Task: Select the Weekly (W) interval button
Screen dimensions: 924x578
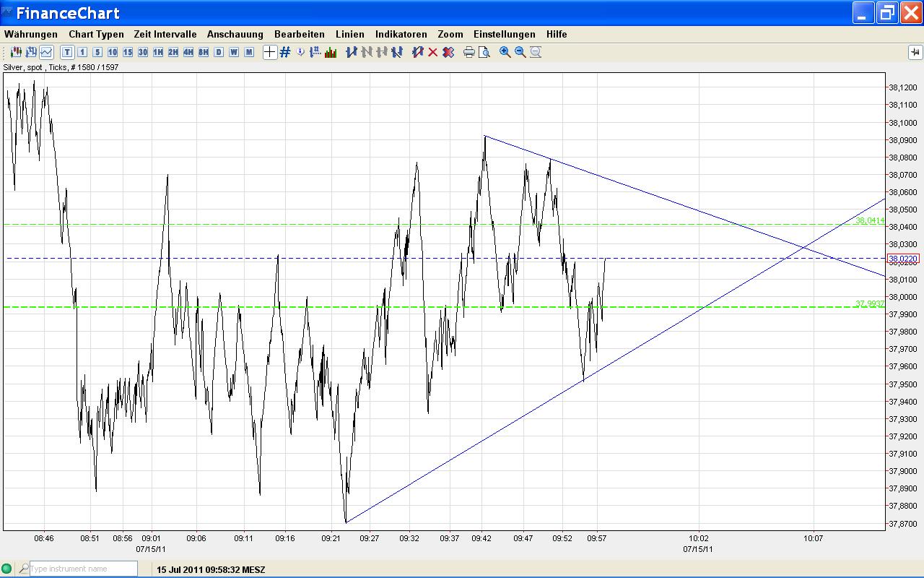Action: [x=234, y=52]
